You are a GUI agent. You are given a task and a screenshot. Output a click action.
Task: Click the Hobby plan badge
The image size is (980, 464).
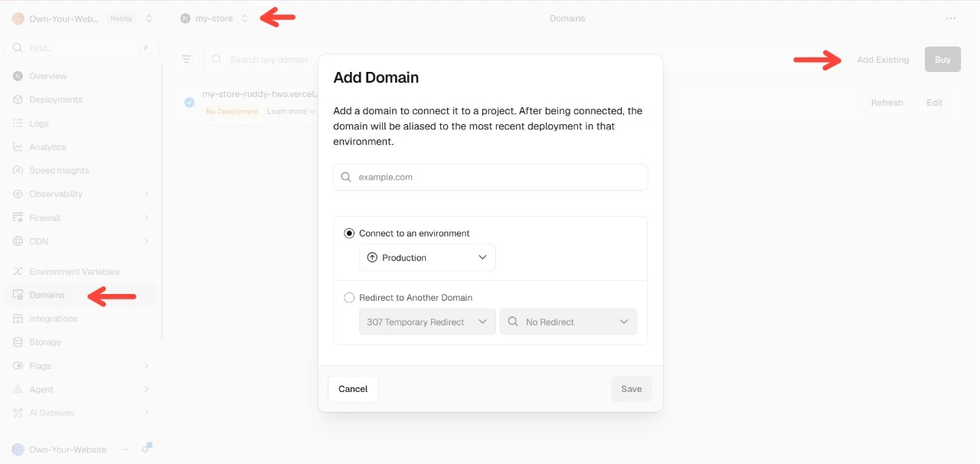pos(121,18)
